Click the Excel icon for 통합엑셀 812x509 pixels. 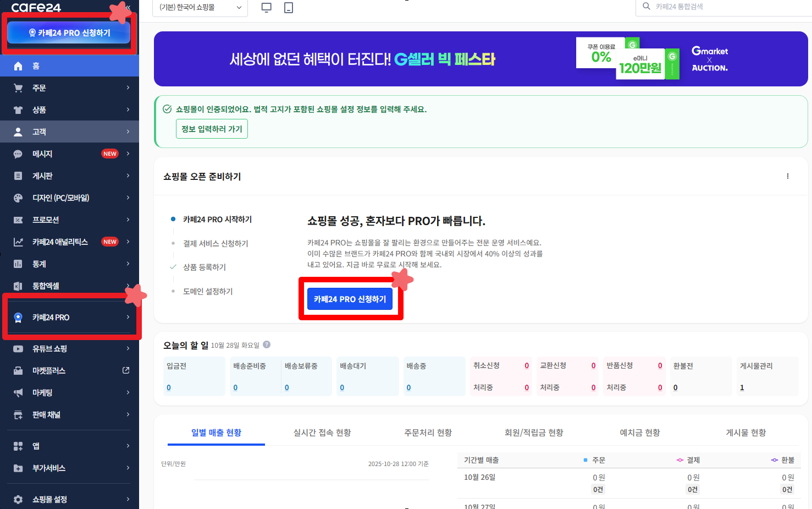point(18,286)
